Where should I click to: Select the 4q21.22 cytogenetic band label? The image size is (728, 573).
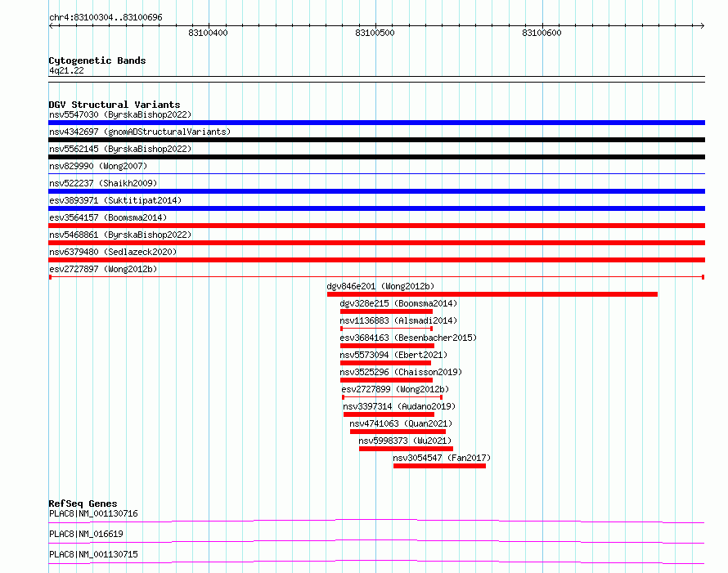pos(66,70)
